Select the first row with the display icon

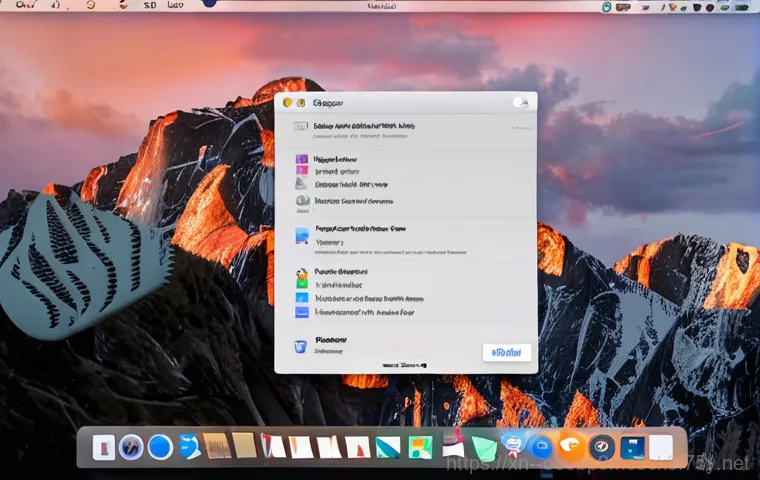pyautogui.click(x=302, y=128)
